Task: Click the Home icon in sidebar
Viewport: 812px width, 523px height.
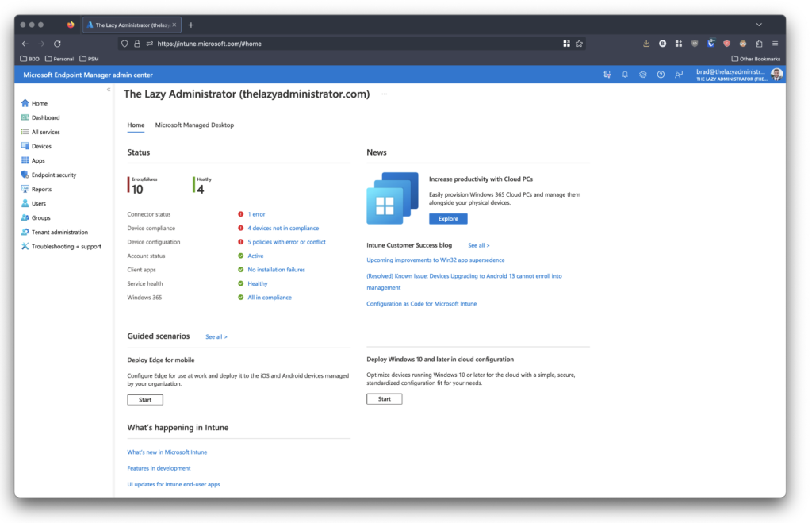Action: [25, 103]
